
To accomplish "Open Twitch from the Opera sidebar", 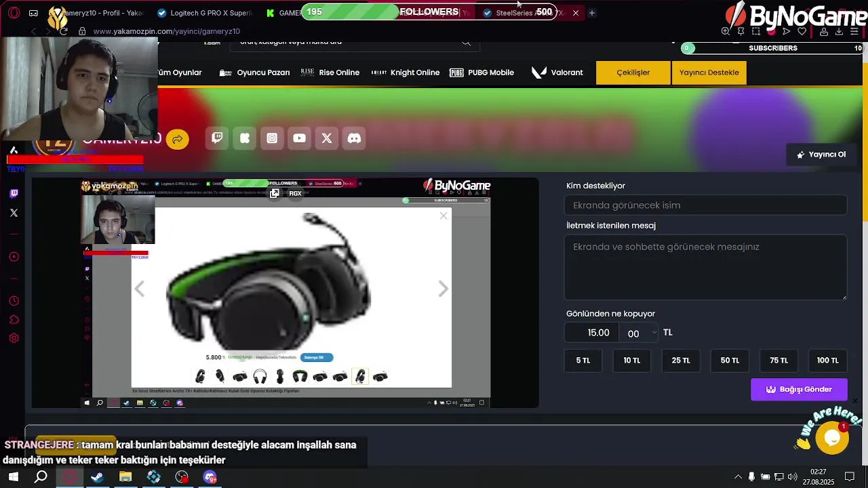I will point(14,194).
